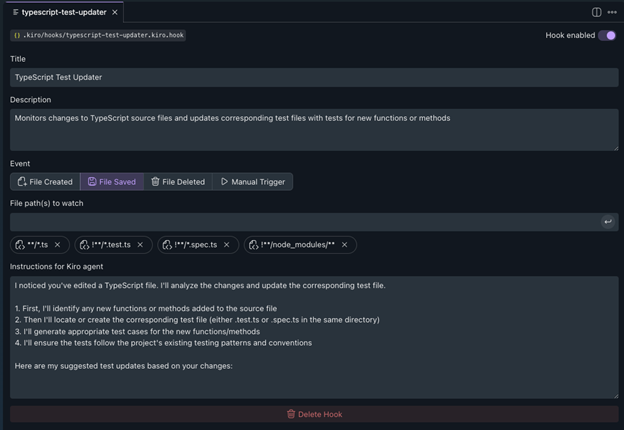Remove the **/*.ts path pattern
Screen dimensions: 624x430
pyautogui.click(x=58, y=245)
